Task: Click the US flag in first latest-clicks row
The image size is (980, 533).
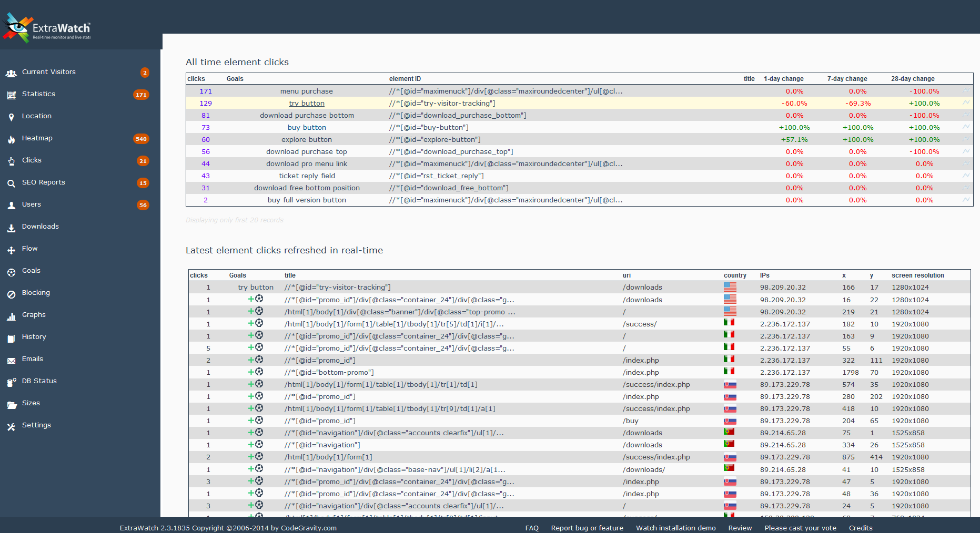Action: (730, 287)
